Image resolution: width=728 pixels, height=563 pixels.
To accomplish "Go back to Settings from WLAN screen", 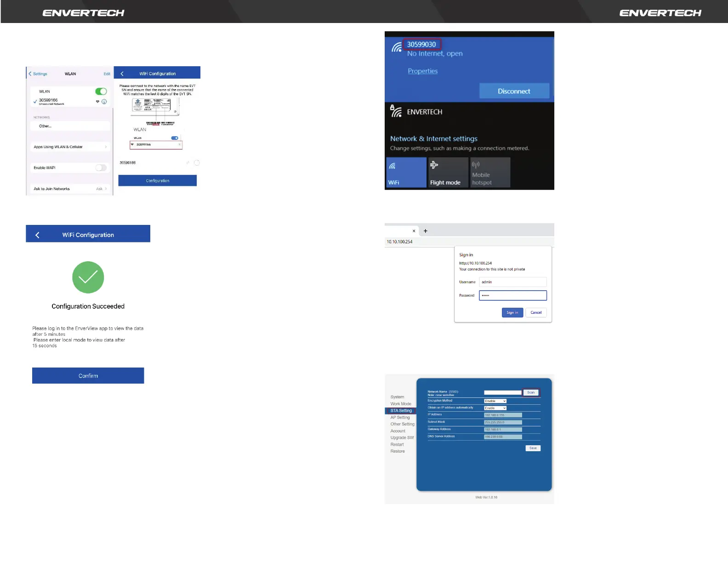I will tap(38, 74).
